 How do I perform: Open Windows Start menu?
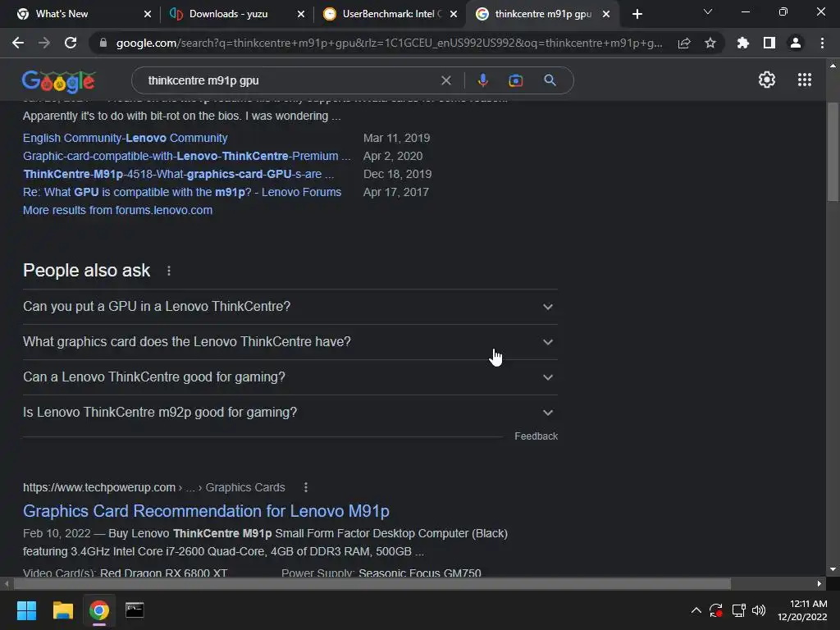(26, 610)
